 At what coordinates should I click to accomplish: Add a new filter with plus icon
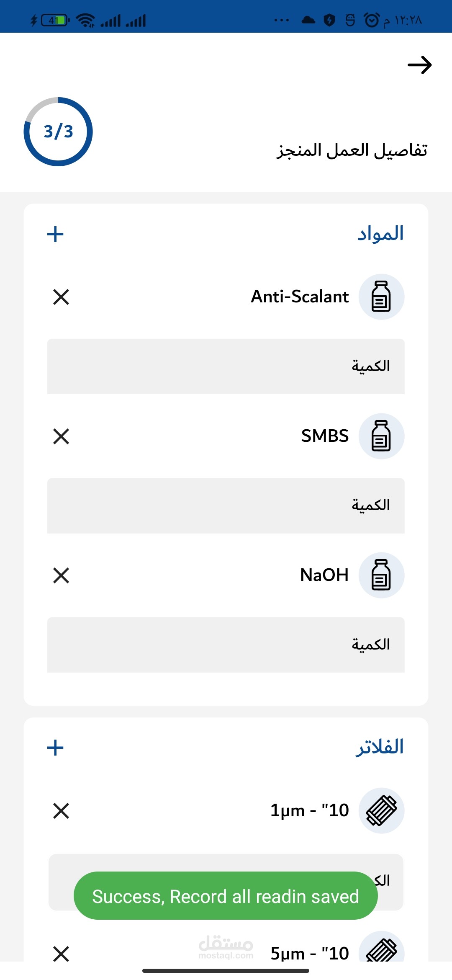pyautogui.click(x=55, y=748)
